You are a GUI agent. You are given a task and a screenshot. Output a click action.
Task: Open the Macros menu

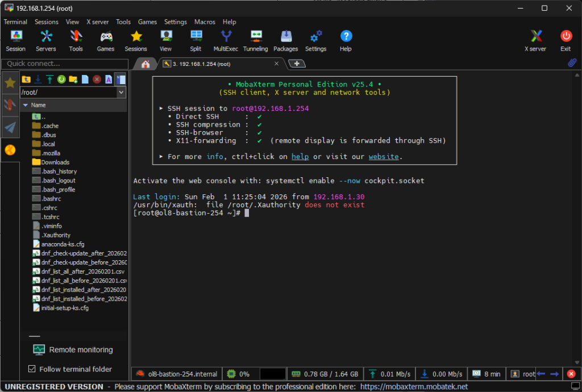pyautogui.click(x=205, y=22)
